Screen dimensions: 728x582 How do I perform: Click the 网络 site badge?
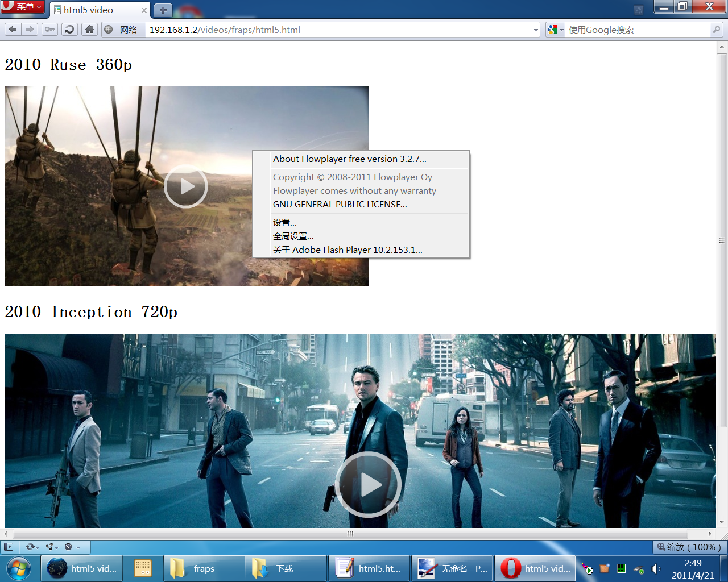(x=122, y=30)
